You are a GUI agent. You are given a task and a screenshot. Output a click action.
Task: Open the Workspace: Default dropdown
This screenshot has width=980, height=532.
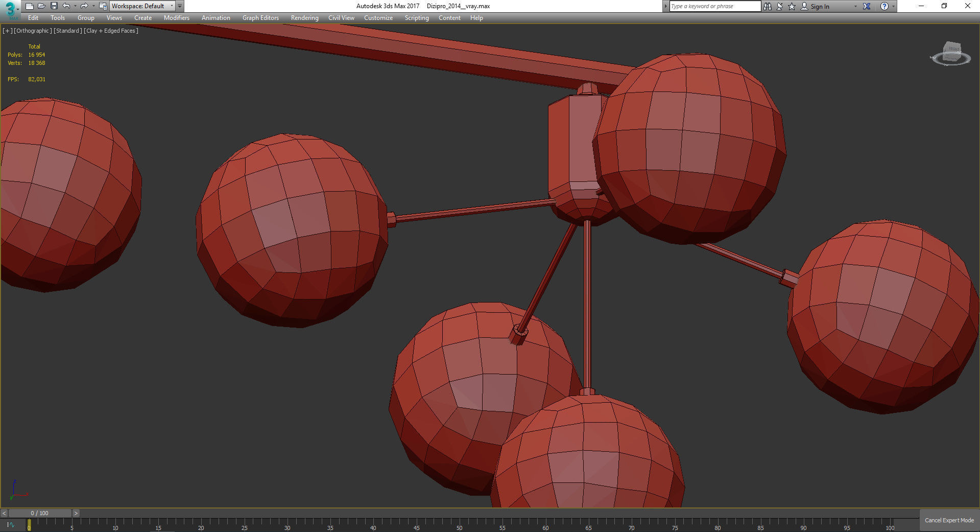(x=142, y=6)
